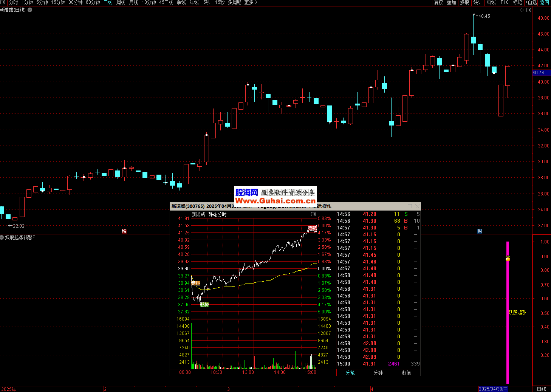This screenshot has width=551, height=392.
Task: Switch to the 分时 period
Action: [x=14, y=2]
